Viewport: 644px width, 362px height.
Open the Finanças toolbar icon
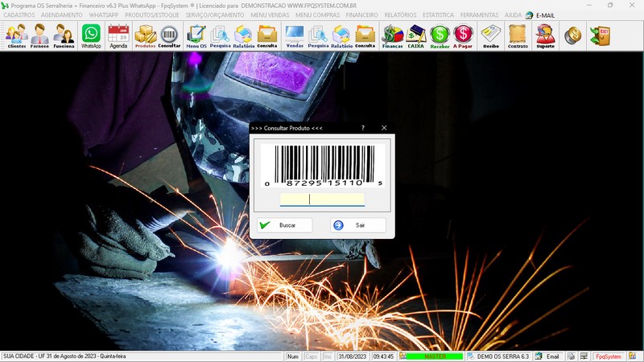pos(392,35)
